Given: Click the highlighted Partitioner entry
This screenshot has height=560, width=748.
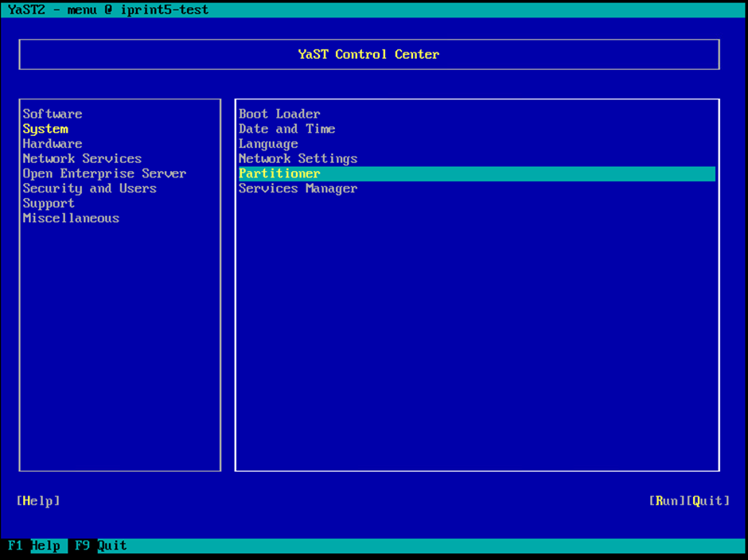Looking at the screenshot, I should [279, 173].
